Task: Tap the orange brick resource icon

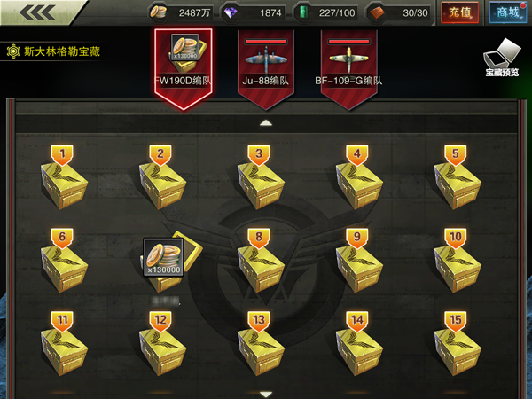Action: [x=377, y=13]
